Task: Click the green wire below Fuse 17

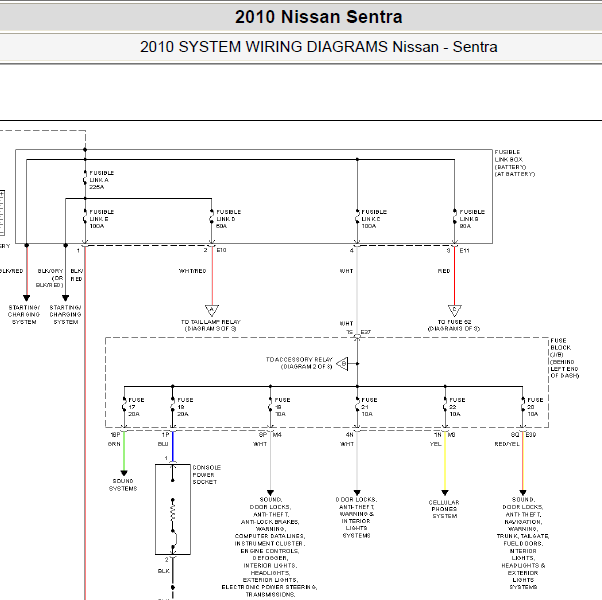Action: click(124, 451)
